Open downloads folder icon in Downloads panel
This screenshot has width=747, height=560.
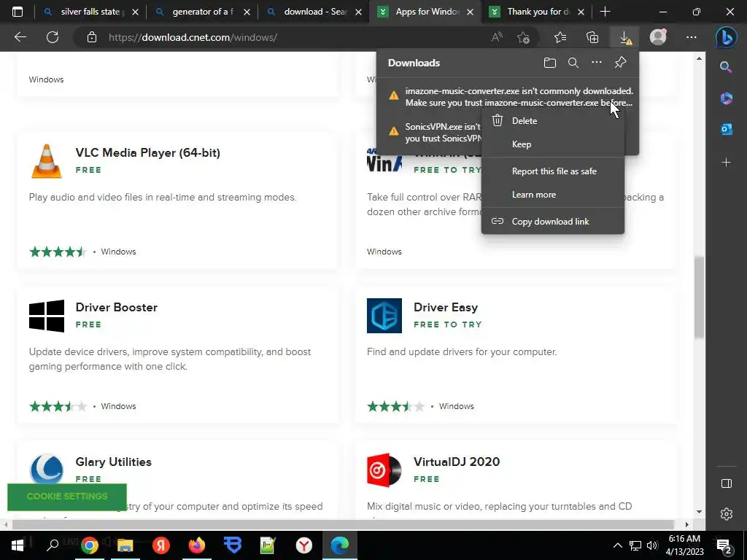pyautogui.click(x=550, y=63)
